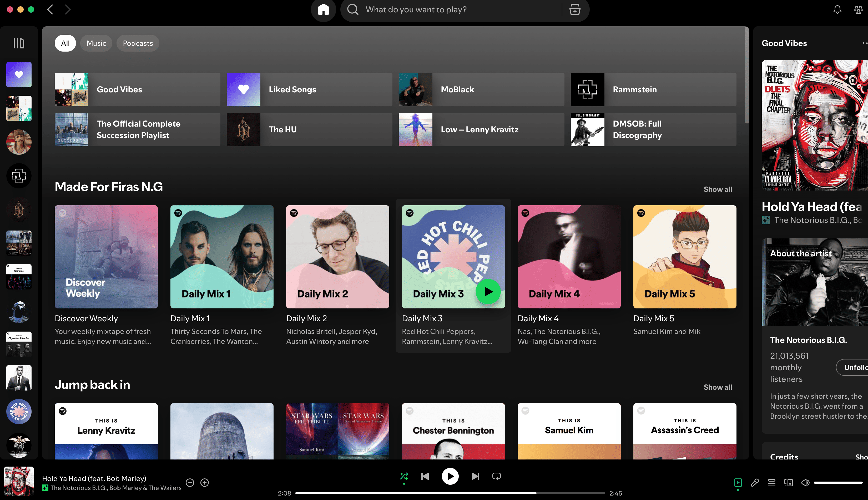Open The HU shortcut tile

[309, 129]
